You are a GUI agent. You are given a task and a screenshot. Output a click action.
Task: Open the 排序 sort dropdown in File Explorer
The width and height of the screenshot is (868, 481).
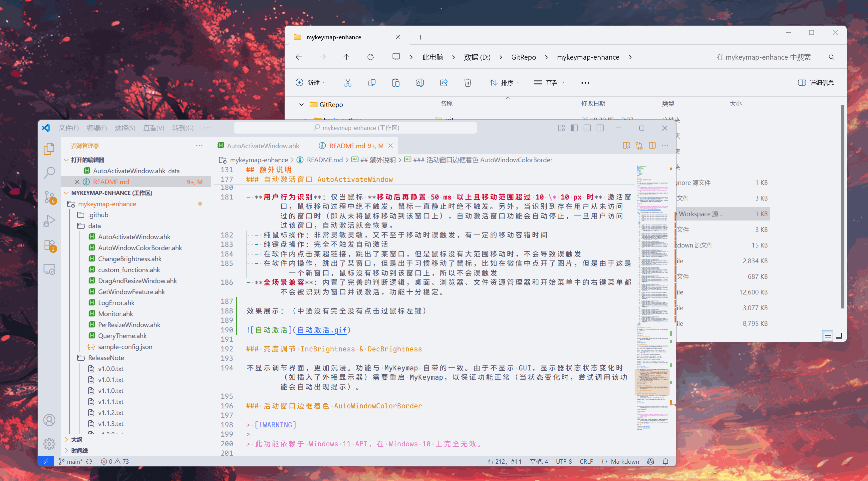pyautogui.click(x=504, y=83)
